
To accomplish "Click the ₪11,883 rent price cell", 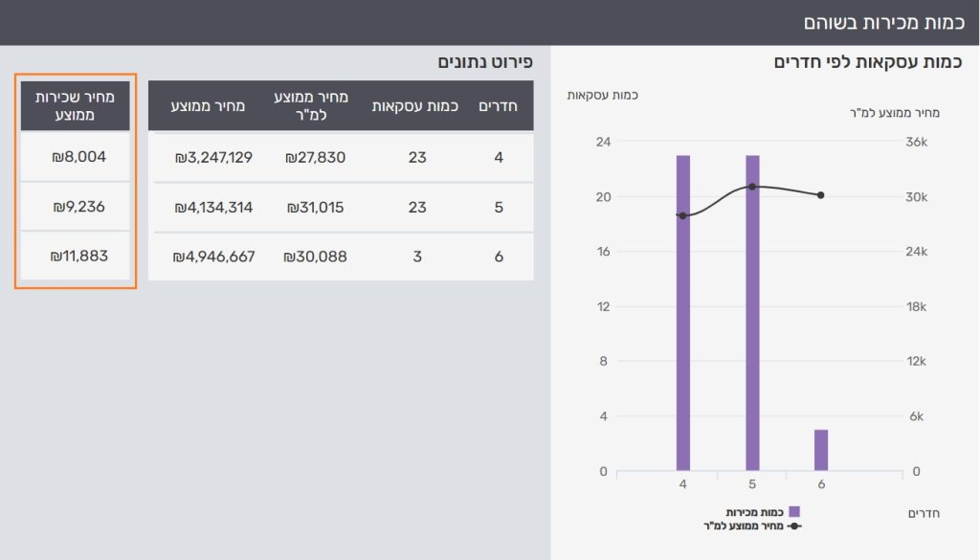I will click(76, 257).
